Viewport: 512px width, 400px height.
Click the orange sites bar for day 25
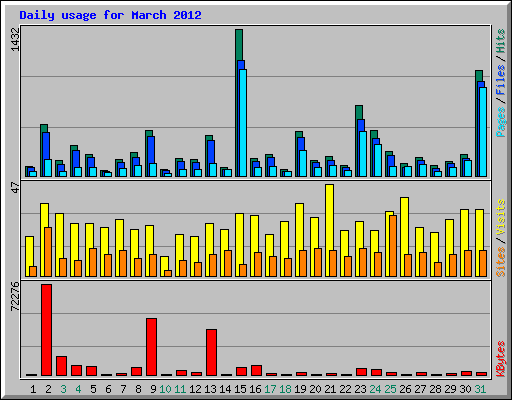[393, 246]
